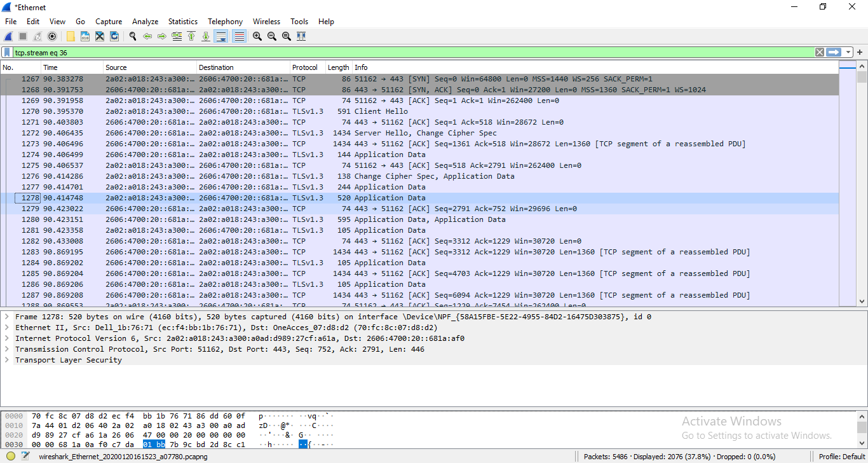Expand Transmission Control Protocol row
Image resolution: width=868 pixels, height=463 pixels.
click(x=6, y=349)
